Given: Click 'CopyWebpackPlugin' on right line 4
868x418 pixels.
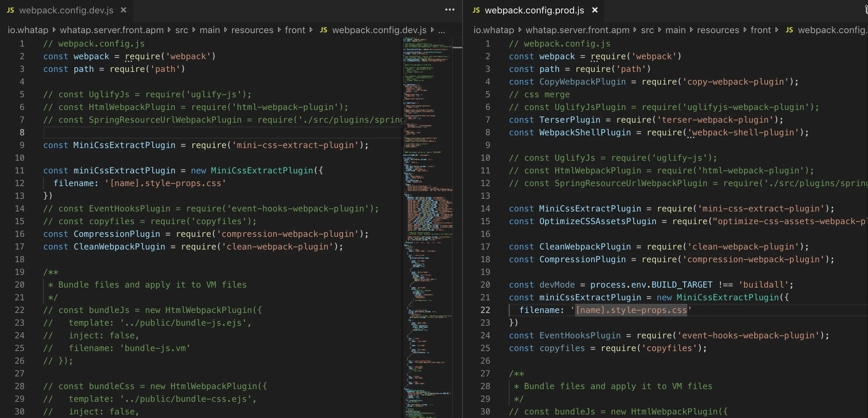Looking at the screenshot, I should pos(583,81).
